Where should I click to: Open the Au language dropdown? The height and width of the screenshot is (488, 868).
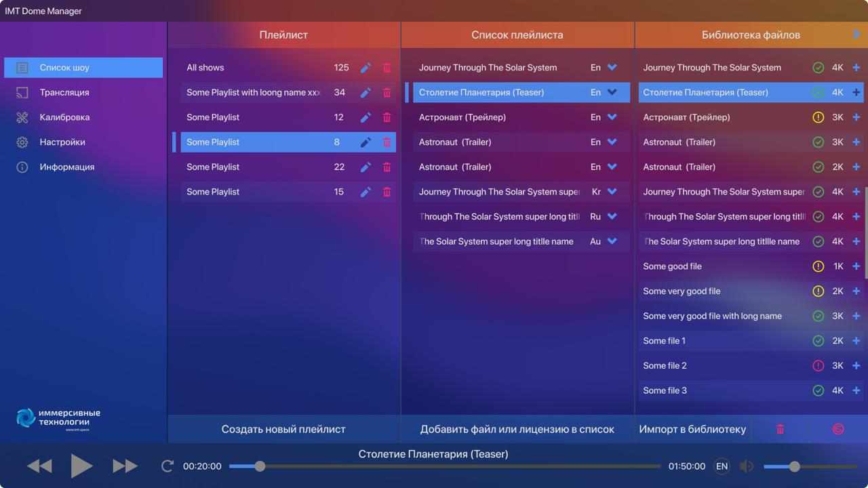click(612, 242)
